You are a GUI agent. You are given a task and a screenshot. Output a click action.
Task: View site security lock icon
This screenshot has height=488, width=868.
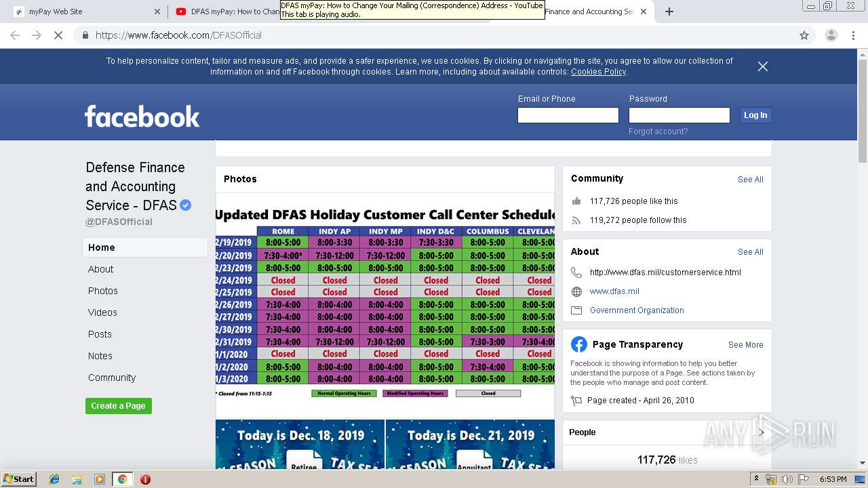[85, 35]
